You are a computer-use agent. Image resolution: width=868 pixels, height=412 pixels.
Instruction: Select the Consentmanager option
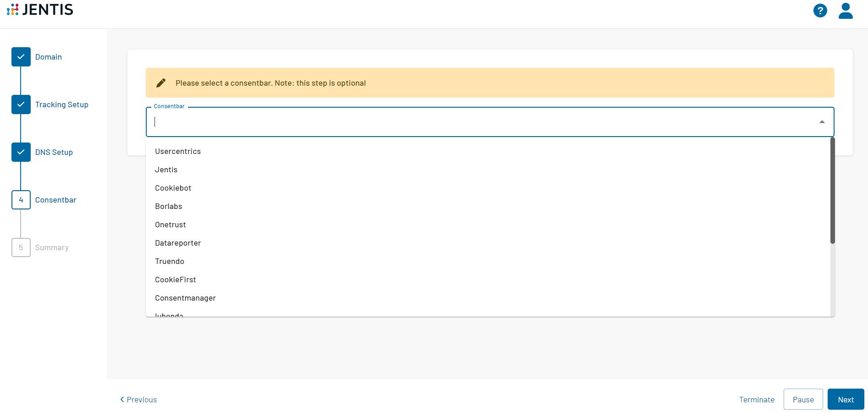click(x=185, y=298)
